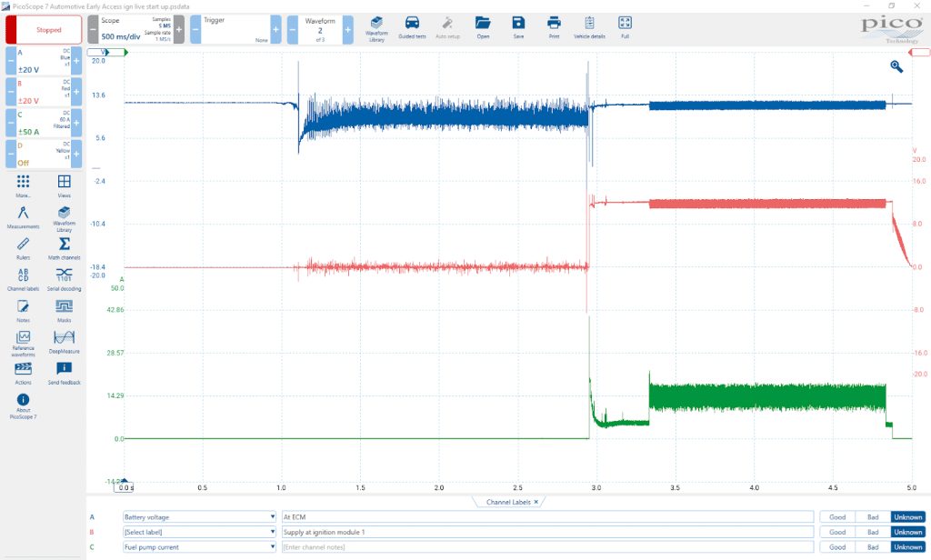Open the DeepMeasure tool
This screenshot has width=931, height=560.
(65, 342)
